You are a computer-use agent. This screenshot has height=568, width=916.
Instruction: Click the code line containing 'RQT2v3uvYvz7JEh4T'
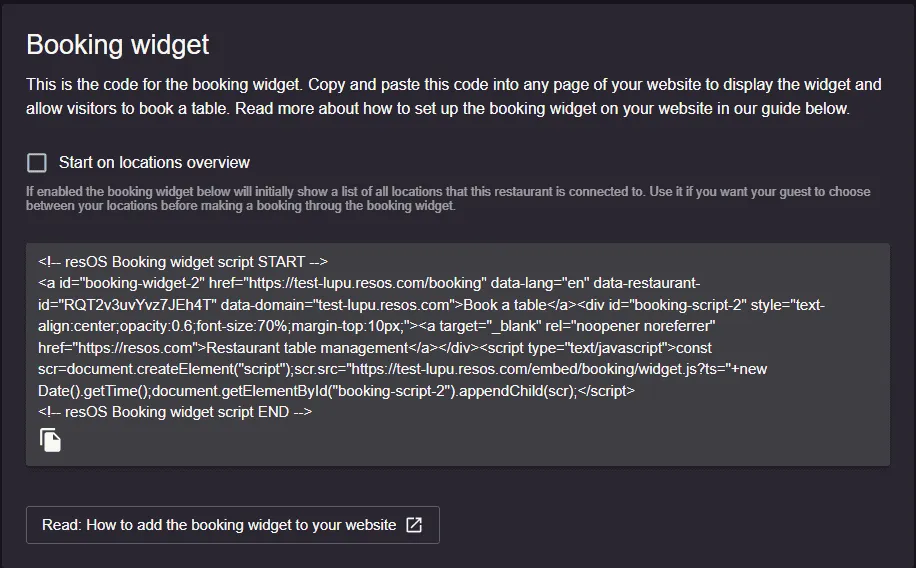431,305
